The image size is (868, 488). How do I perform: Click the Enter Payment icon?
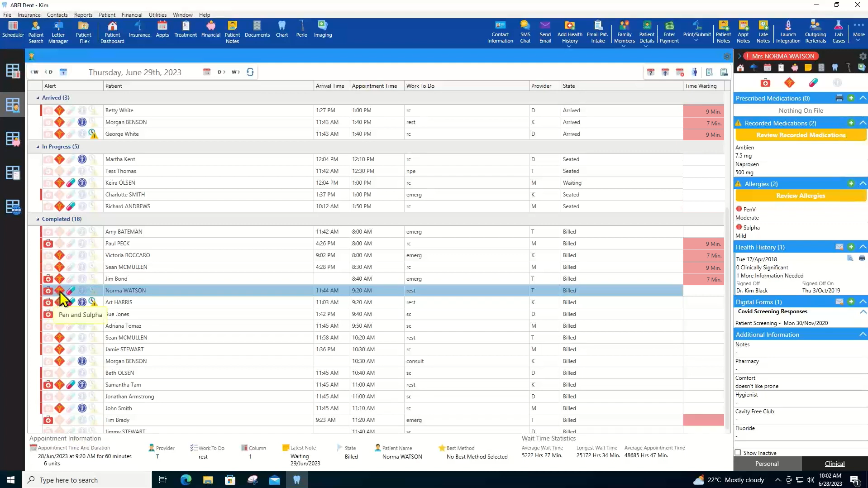[x=669, y=32]
